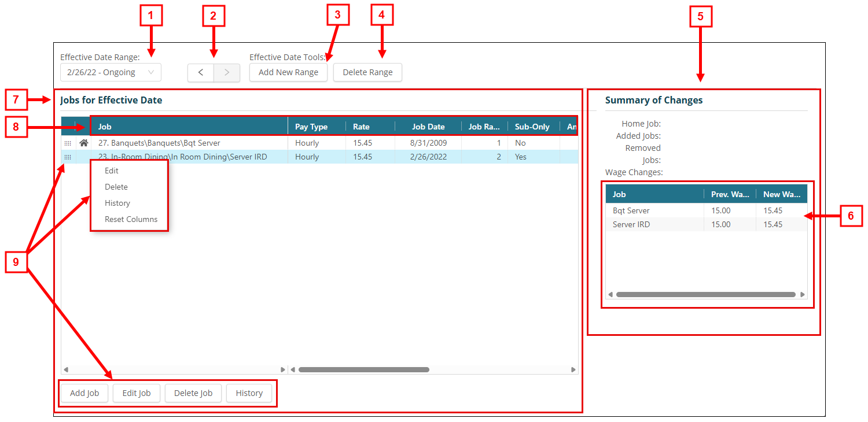The image size is (868, 422).
Task: Select the Server IRD In Room Dining row
Action: (x=319, y=157)
